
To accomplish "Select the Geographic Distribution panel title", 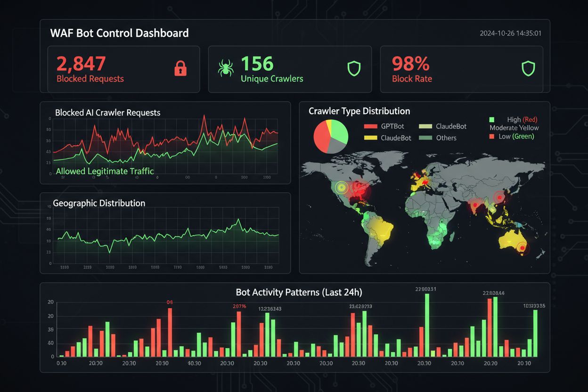I will (99, 203).
